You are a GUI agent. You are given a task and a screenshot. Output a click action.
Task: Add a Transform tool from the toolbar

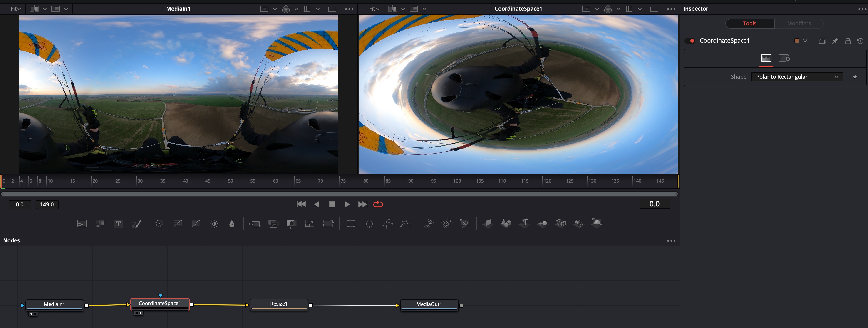(328, 224)
